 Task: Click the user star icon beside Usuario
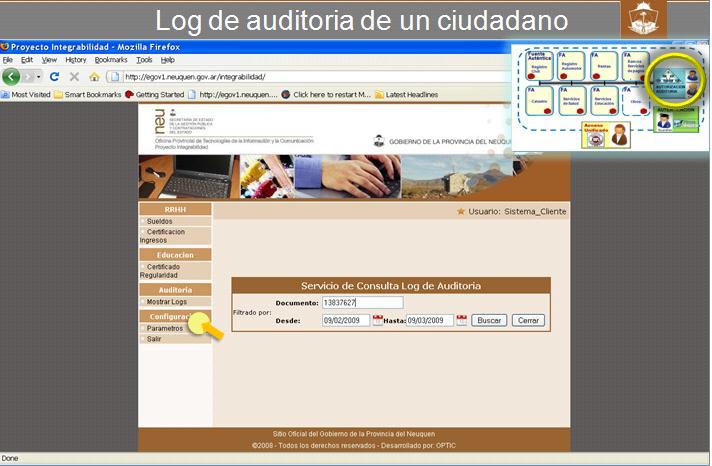(x=461, y=212)
